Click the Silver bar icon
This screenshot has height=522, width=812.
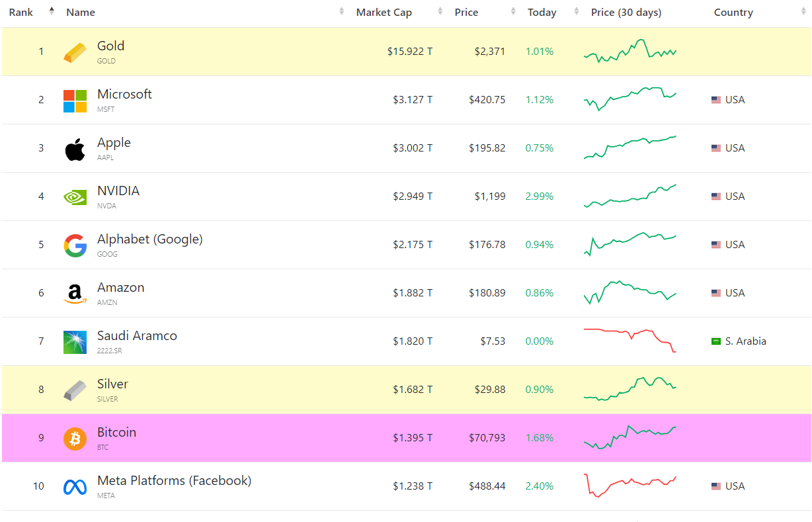(75, 390)
